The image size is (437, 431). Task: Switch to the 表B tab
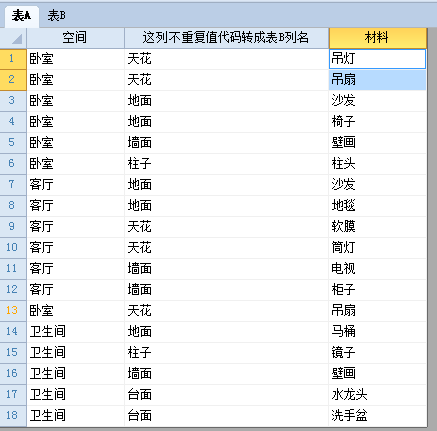tap(56, 16)
